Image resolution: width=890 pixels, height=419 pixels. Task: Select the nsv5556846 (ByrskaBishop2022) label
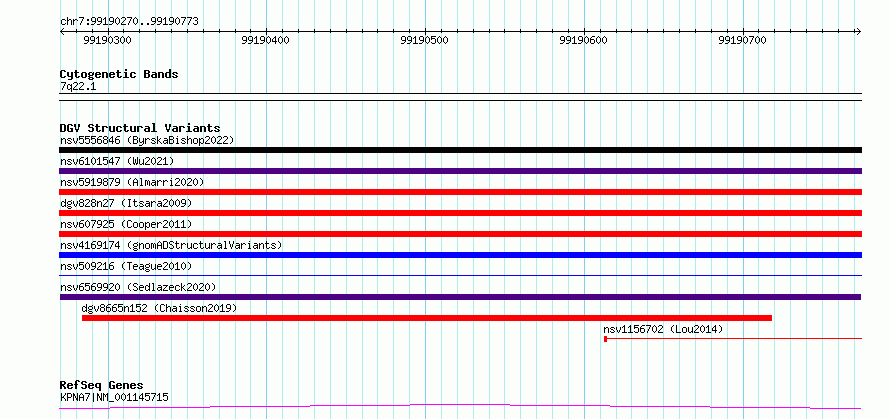point(147,140)
